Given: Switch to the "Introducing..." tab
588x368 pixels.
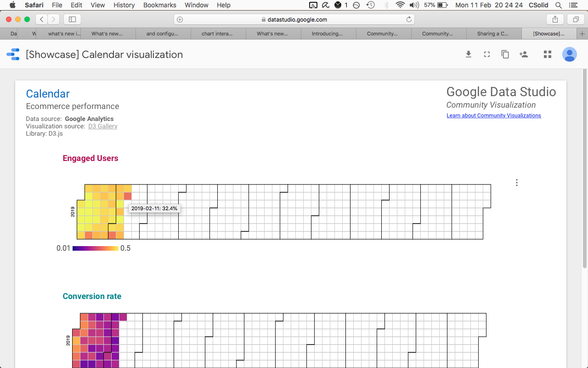Looking at the screenshot, I should coord(328,34).
